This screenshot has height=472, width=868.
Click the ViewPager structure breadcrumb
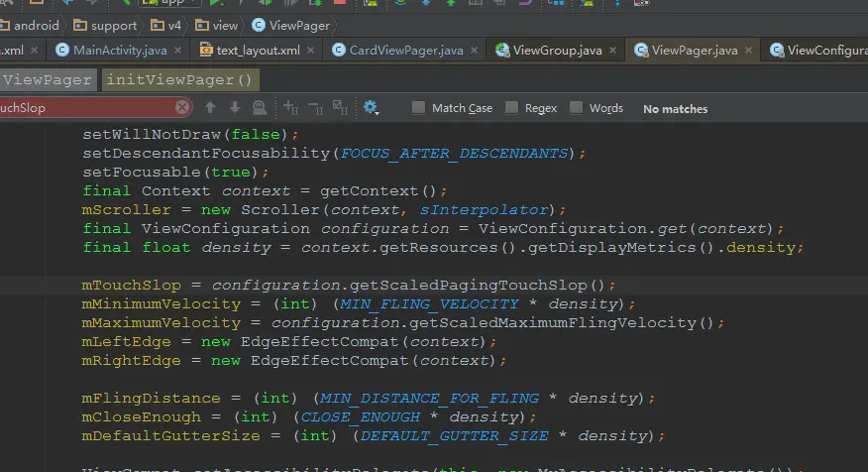coord(48,79)
